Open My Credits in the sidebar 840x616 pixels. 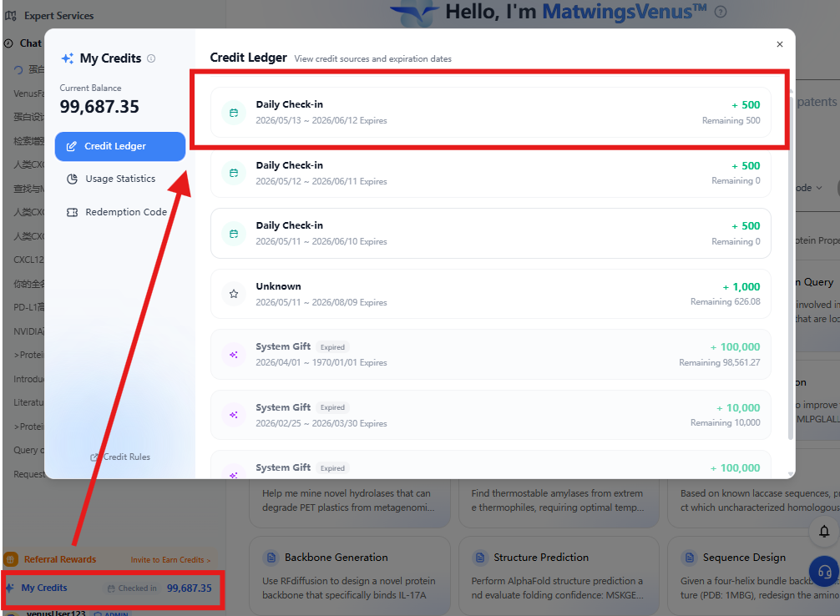click(x=44, y=588)
